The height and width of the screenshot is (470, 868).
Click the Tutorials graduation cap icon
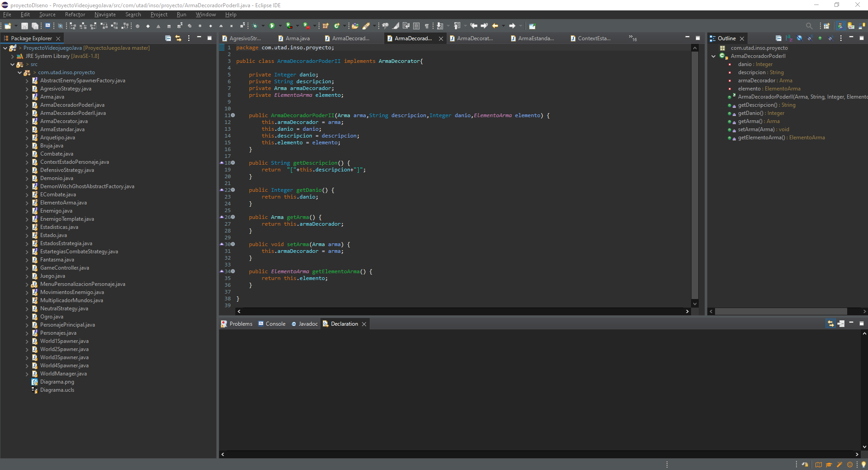pyautogui.click(x=829, y=465)
